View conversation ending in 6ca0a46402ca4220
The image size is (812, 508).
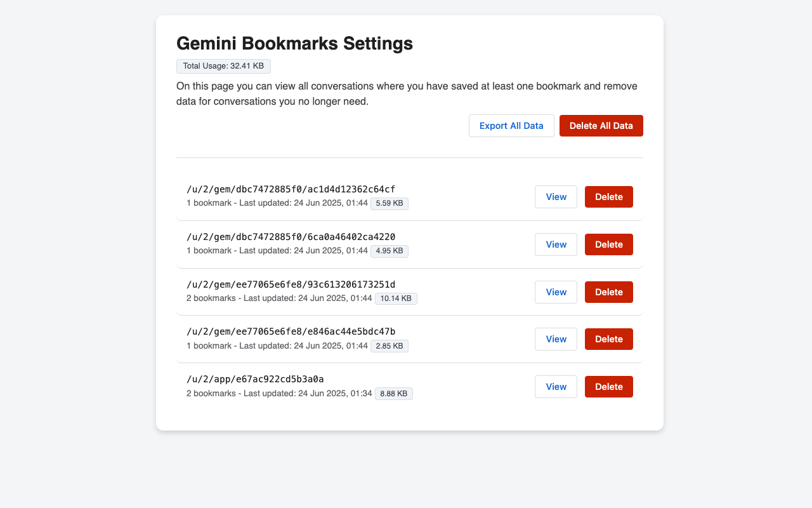tap(556, 244)
